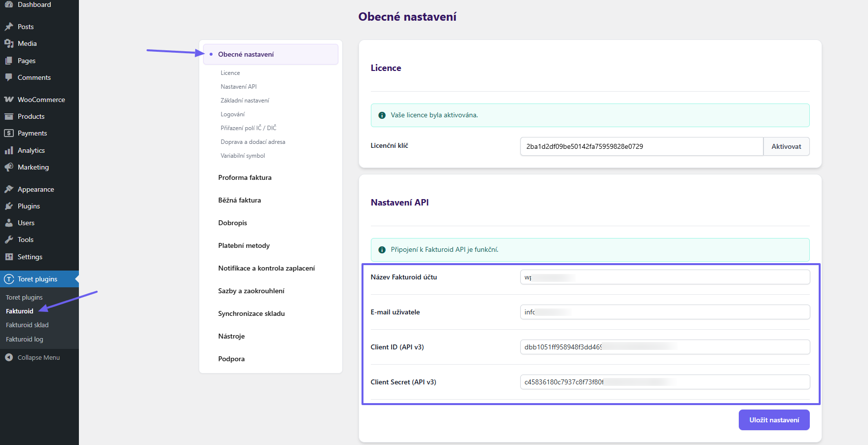Viewport: 868px width, 445px height.
Task: Open the Platební metody section
Action: [x=244, y=245]
